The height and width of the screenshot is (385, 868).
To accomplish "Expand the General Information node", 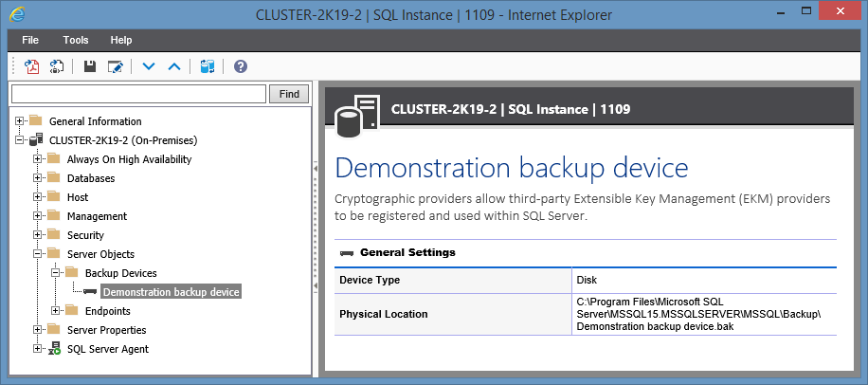I will click(x=20, y=120).
